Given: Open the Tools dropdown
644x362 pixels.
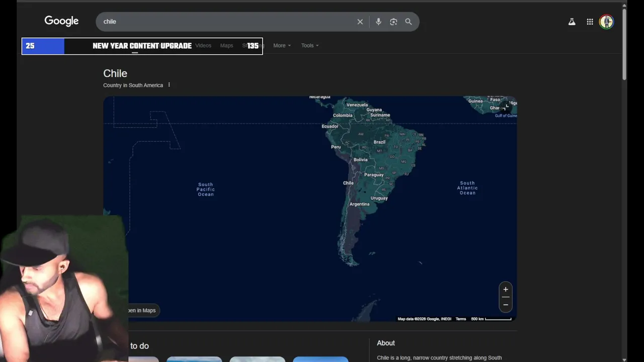Looking at the screenshot, I should [x=309, y=45].
